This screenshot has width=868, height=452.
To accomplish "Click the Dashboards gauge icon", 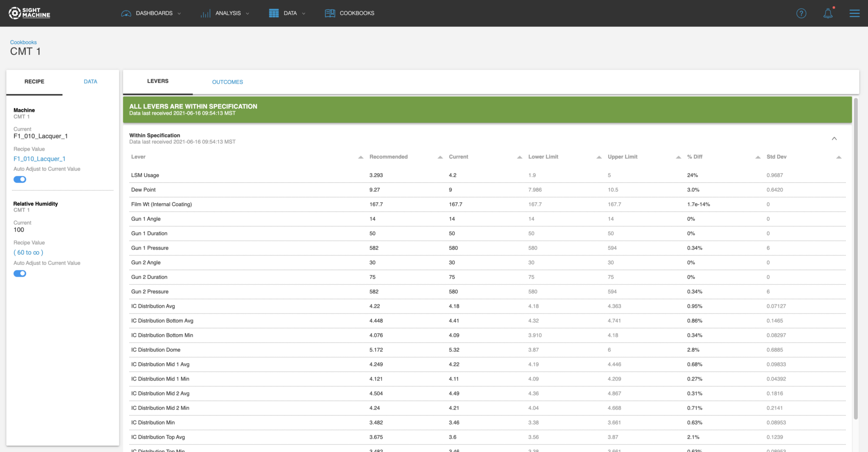I will point(126,14).
